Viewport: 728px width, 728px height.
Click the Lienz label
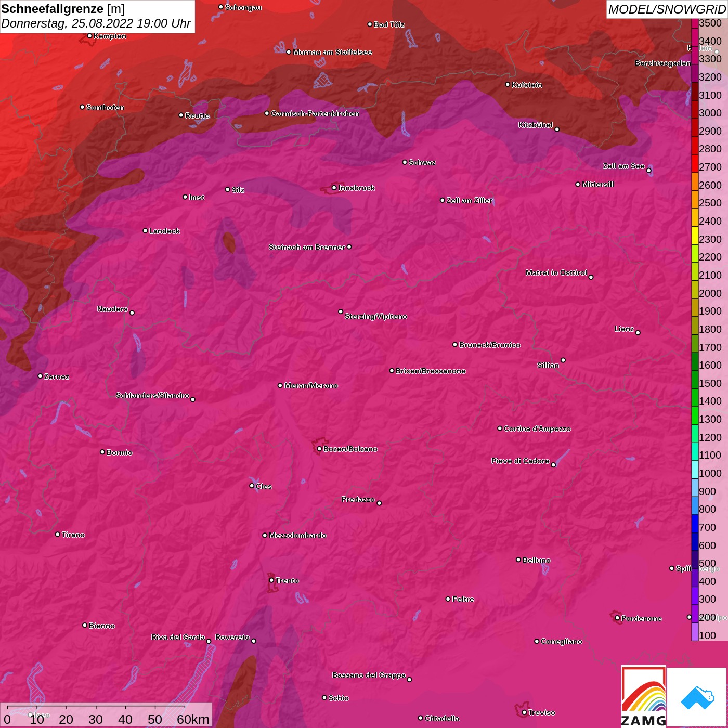pyautogui.click(x=624, y=329)
